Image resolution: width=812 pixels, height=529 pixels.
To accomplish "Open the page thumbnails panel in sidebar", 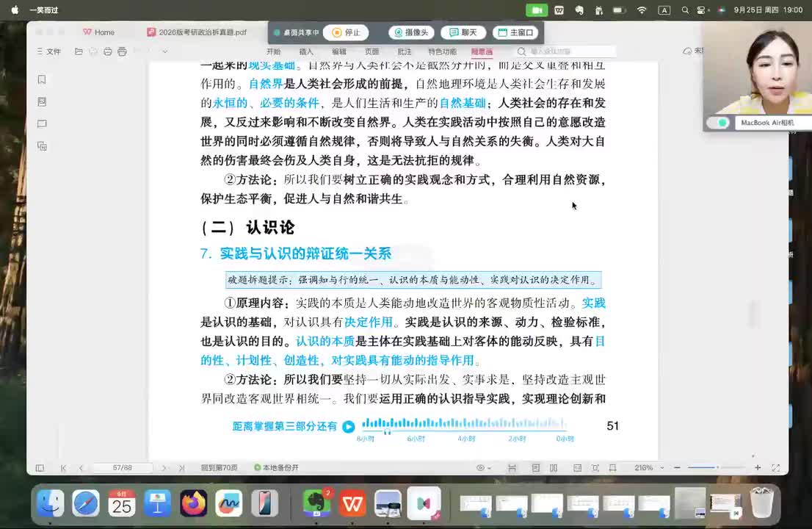I will (x=42, y=101).
